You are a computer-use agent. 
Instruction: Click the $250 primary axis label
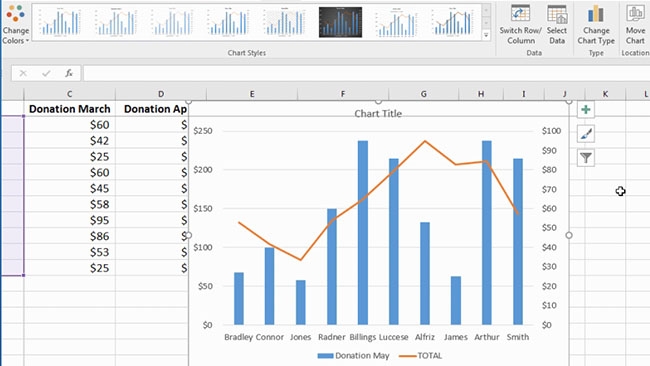pyautogui.click(x=203, y=131)
